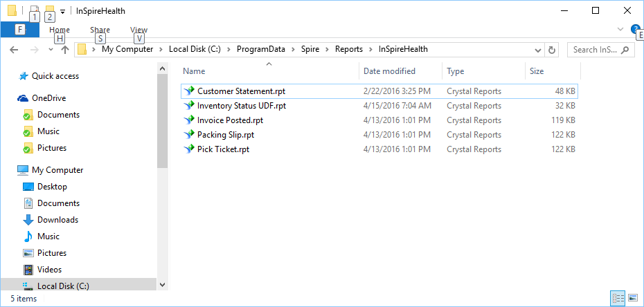Select Local Disk (C:) in navigation pane
644x307 pixels.
tap(62, 286)
